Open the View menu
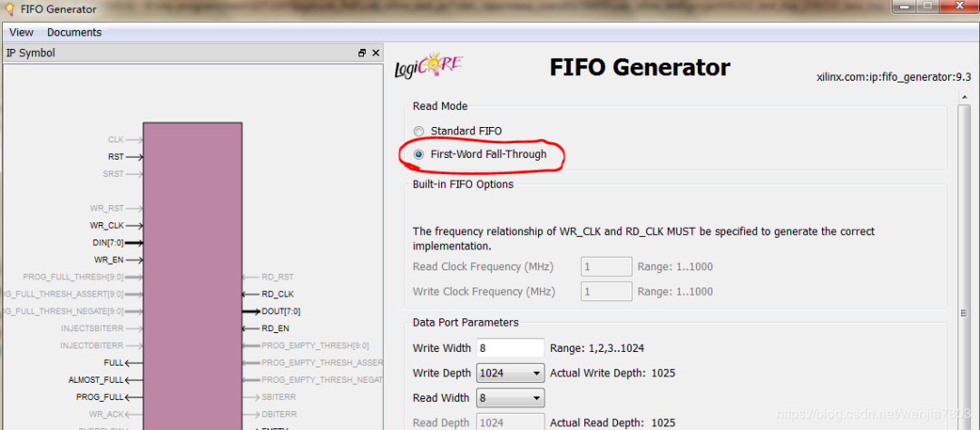980x430 pixels. pyautogui.click(x=21, y=33)
